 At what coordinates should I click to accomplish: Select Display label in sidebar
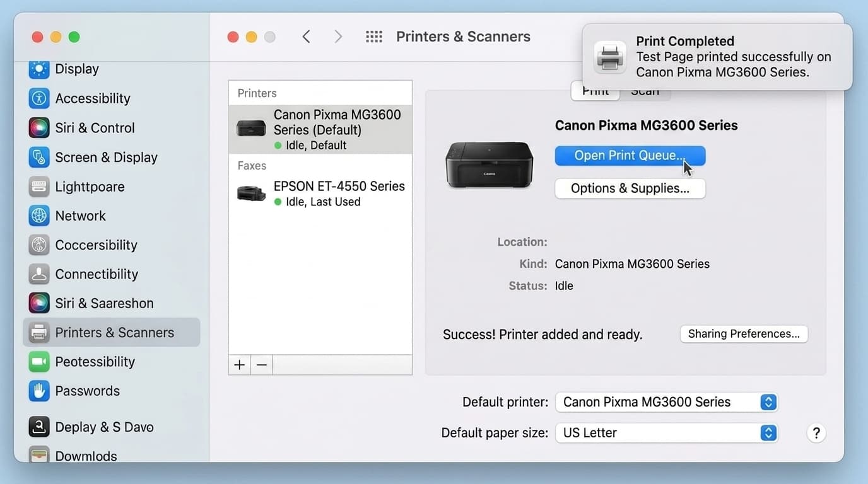(x=77, y=69)
